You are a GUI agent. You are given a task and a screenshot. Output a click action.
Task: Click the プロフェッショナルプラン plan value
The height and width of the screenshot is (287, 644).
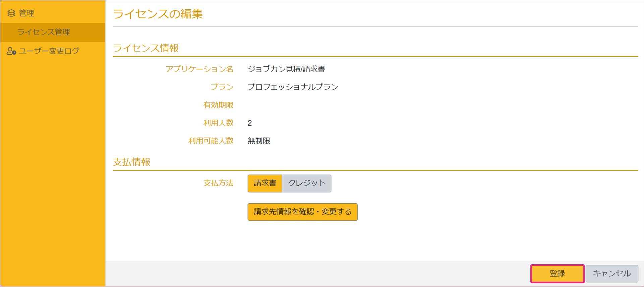(293, 87)
